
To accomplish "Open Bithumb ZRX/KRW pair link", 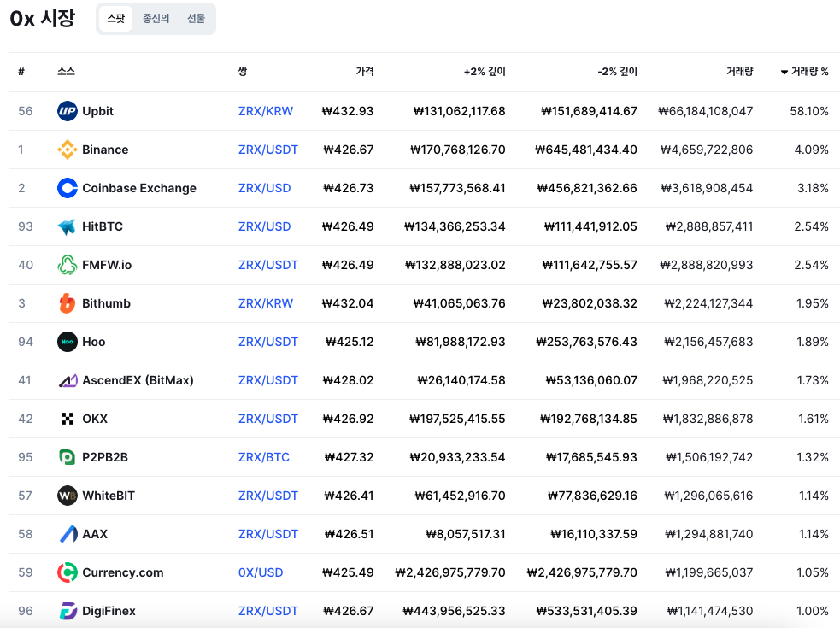I will click(266, 303).
